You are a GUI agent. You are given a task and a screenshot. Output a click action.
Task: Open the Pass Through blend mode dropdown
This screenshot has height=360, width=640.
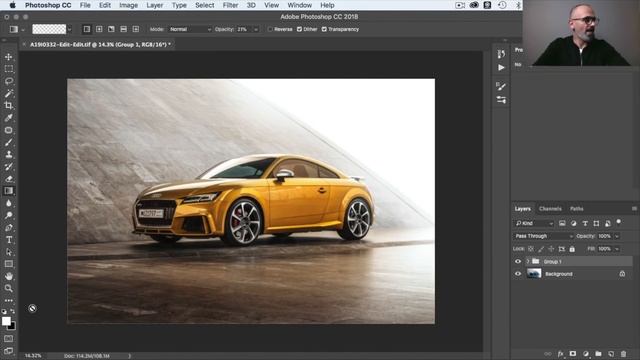543,236
